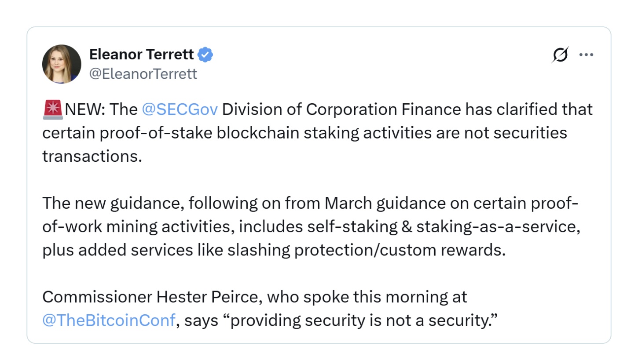Image resolution: width=638 pixels, height=364 pixels.
Task: Open the @TheBitcoinConf mention link
Action: coord(109,320)
